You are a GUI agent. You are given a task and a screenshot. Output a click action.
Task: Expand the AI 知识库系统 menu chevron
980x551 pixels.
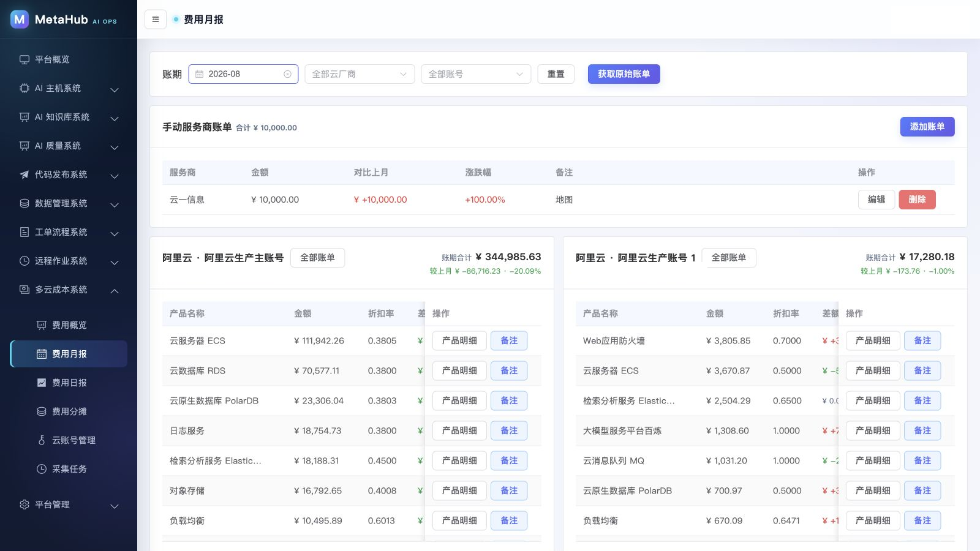coord(115,118)
